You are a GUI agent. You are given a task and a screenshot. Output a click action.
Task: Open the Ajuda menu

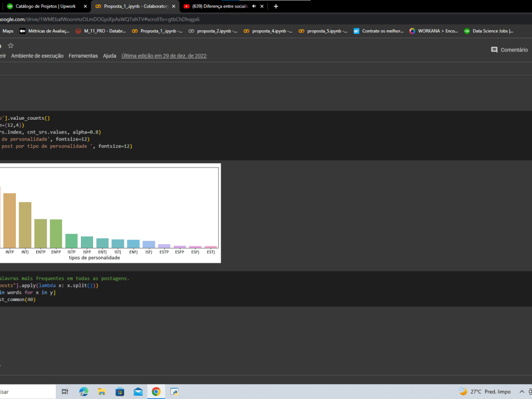[110, 55]
